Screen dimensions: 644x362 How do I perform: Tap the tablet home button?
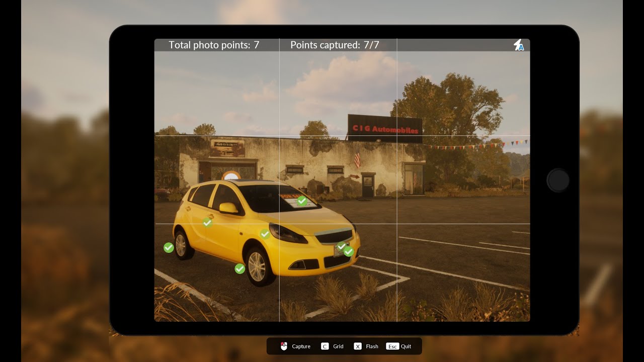558,180
